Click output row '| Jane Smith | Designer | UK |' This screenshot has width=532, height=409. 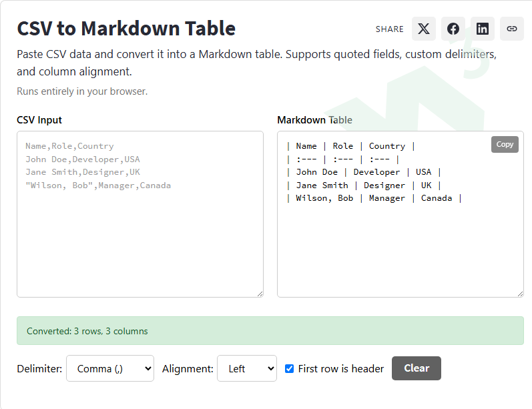coord(364,185)
